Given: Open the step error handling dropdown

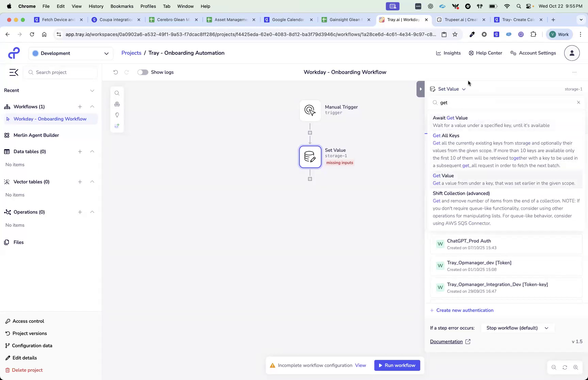Looking at the screenshot, I should (x=517, y=328).
